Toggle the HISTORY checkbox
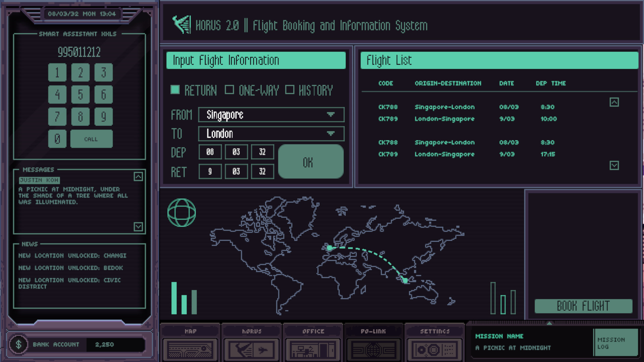Viewport: 644px width, 362px height. (x=290, y=90)
